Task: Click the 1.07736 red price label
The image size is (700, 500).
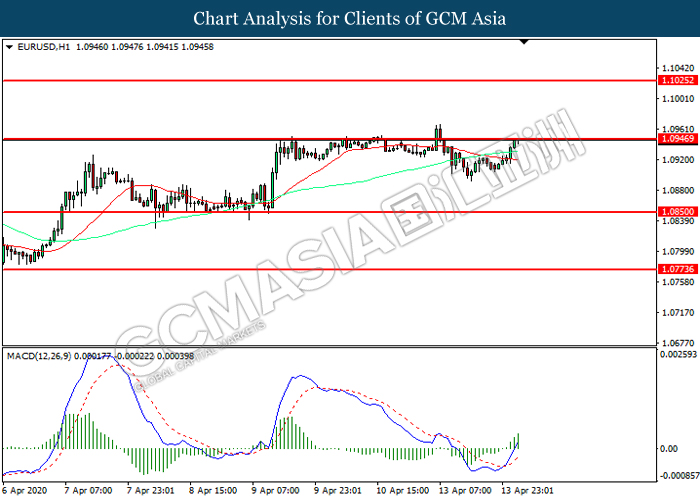Action: pyautogui.click(x=678, y=269)
